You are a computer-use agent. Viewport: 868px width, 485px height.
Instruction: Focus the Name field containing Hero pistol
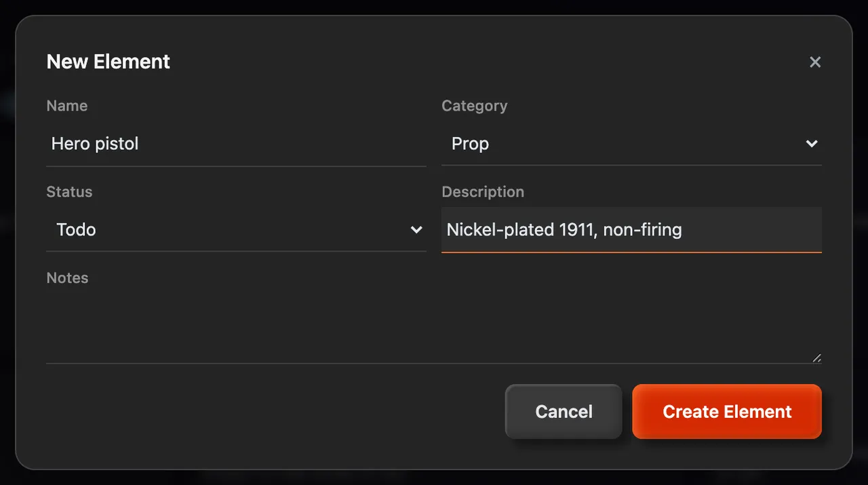(236, 144)
